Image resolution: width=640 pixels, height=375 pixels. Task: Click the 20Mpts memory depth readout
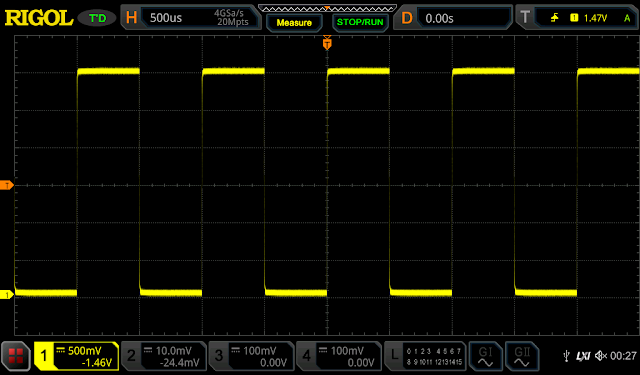tap(233, 22)
